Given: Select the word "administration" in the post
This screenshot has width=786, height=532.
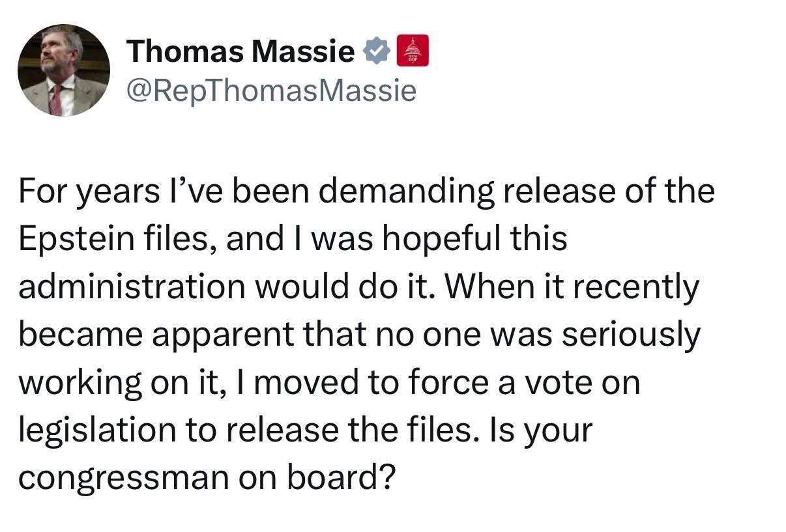Looking at the screenshot, I should pos(131,287).
